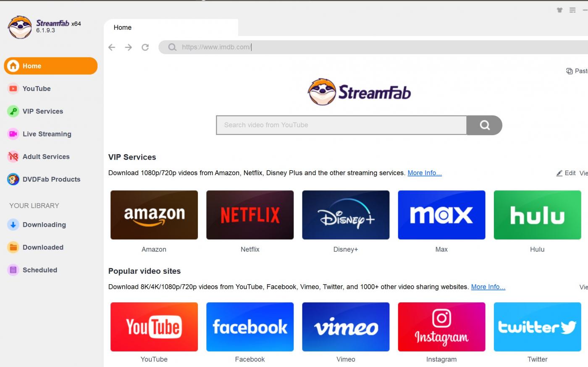The height and width of the screenshot is (367, 588).
Task: Open the Live Streaming section
Action: tap(47, 134)
